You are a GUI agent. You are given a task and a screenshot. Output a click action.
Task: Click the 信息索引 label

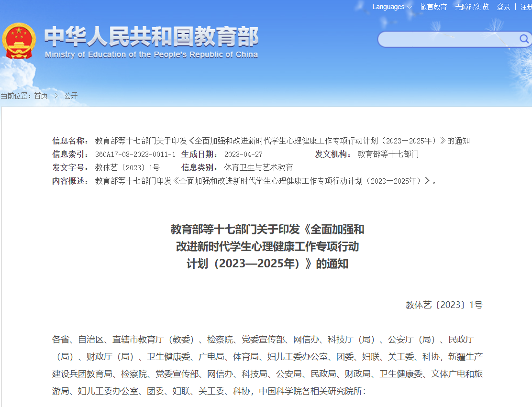(70, 154)
